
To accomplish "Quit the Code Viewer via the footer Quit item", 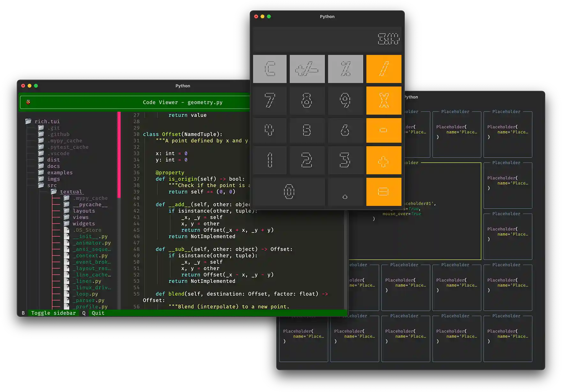I will click(x=97, y=313).
